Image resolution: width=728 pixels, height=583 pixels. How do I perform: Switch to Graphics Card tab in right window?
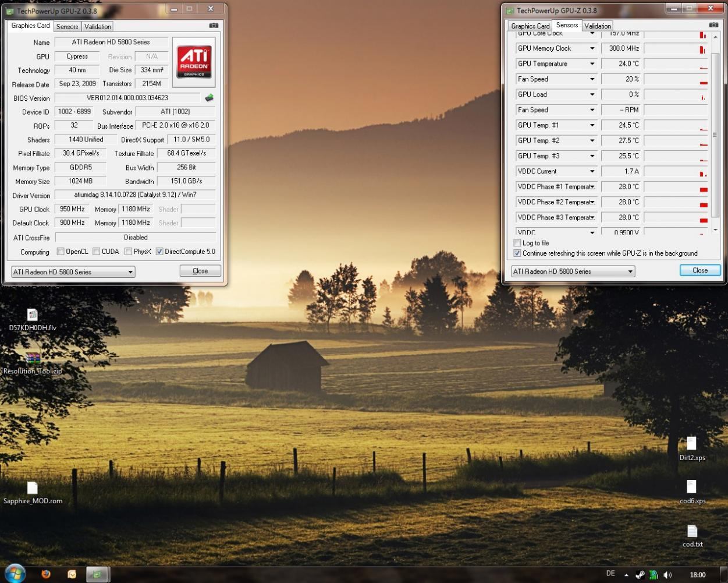(x=530, y=26)
